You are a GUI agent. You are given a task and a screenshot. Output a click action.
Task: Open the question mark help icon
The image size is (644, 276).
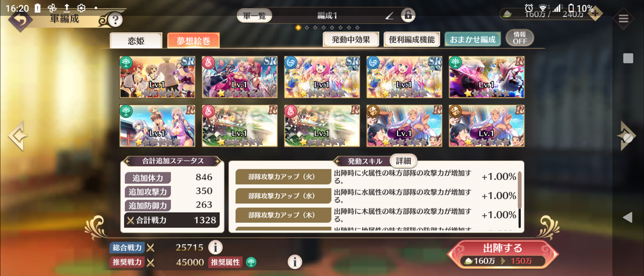[115, 20]
